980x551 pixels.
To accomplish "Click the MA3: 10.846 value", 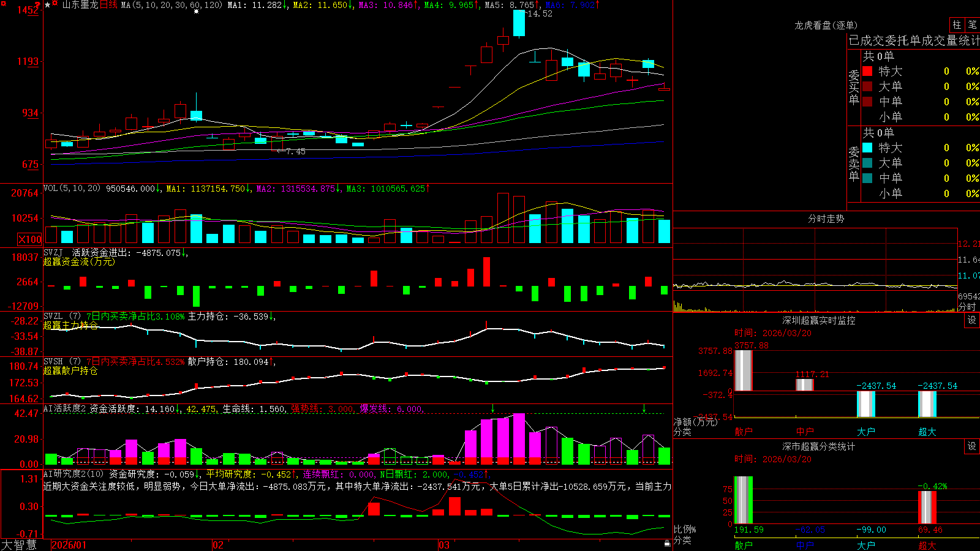I will [386, 5].
